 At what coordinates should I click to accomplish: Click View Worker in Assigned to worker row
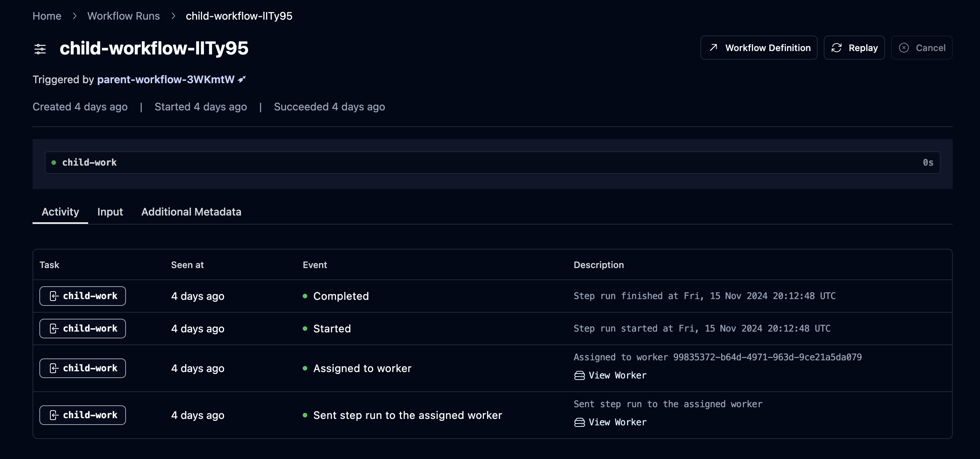tap(617, 375)
